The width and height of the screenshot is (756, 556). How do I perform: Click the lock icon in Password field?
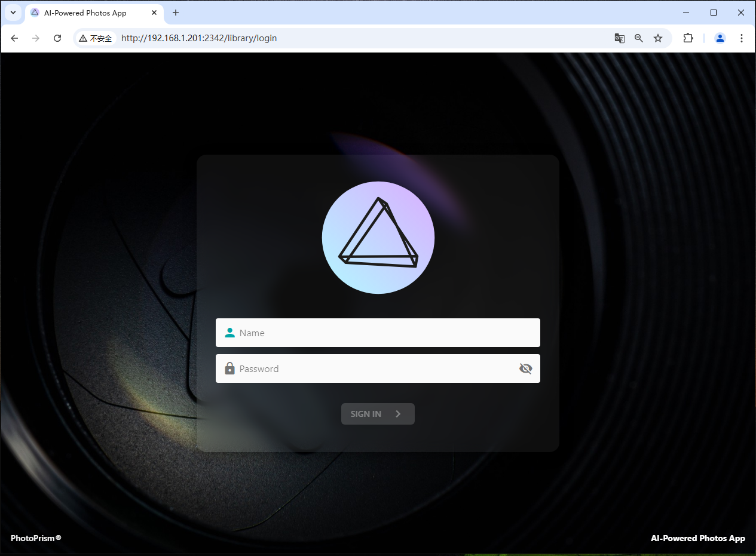click(229, 368)
